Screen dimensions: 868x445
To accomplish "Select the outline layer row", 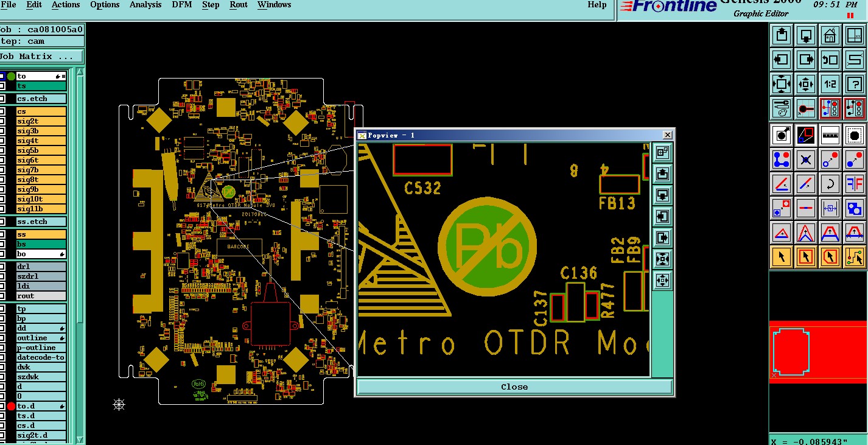I will 41,338.
